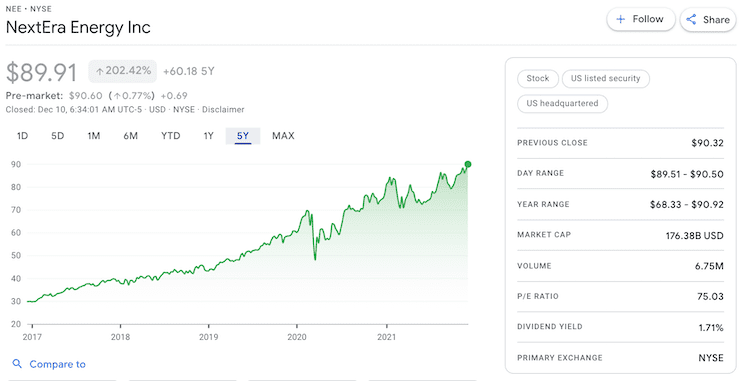
Task: Click the PREVIOUS CLOSE label
Action: tap(552, 142)
